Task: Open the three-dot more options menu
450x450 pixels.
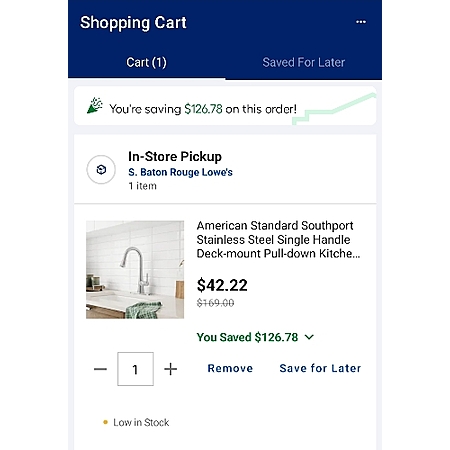Action: point(361,22)
